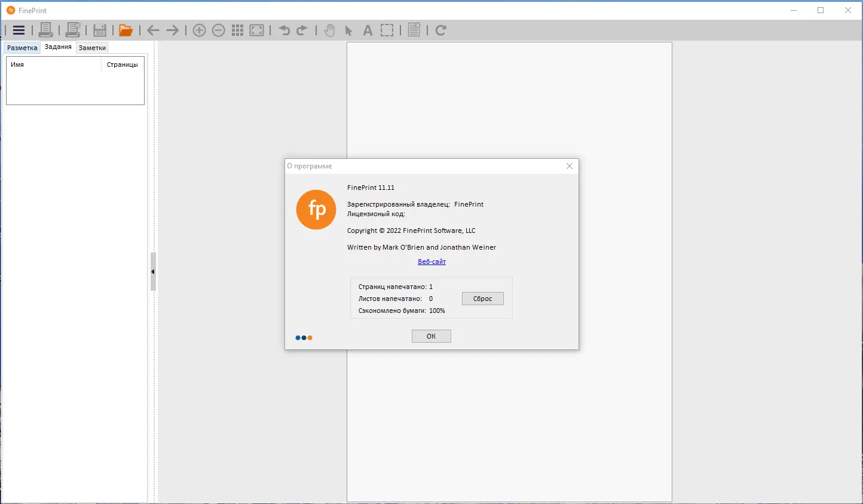Viewport: 863px width, 504px height.
Task: Close the FinePrint main window
Action: [x=848, y=10]
